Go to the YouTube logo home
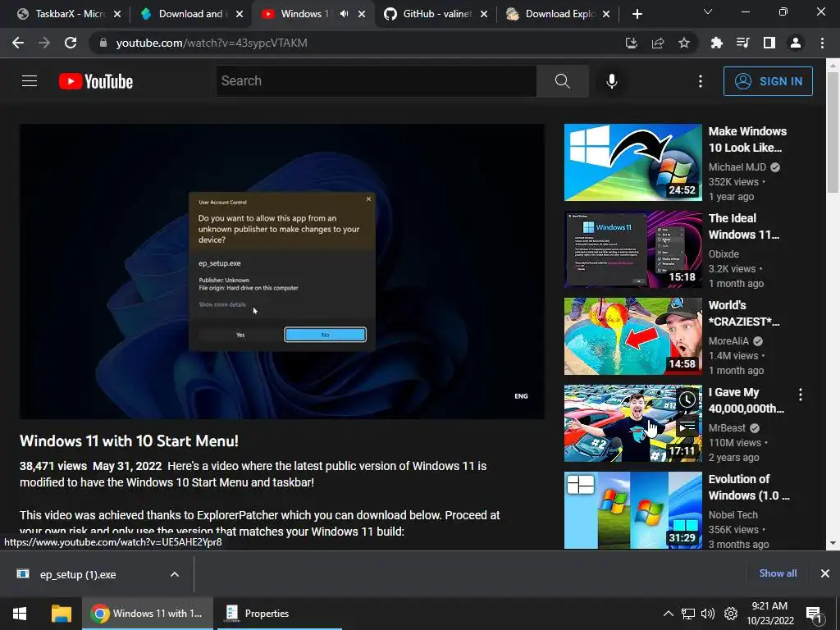 (x=96, y=81)
